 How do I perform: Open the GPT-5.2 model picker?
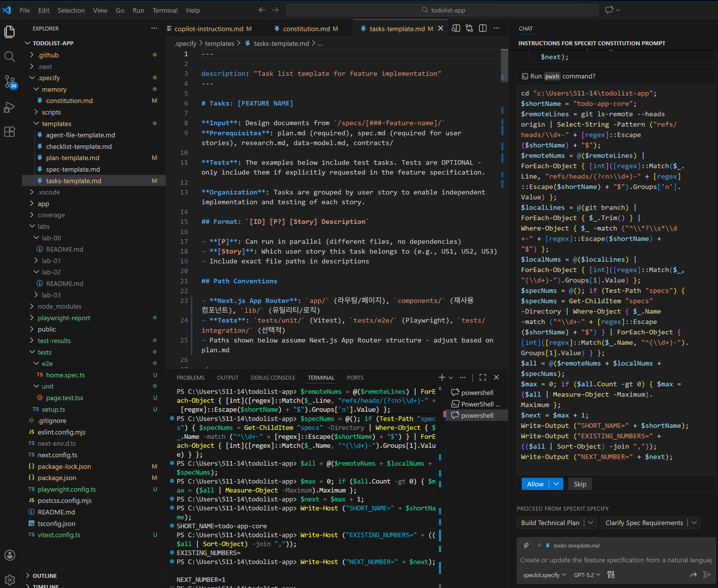click(587, 575)
